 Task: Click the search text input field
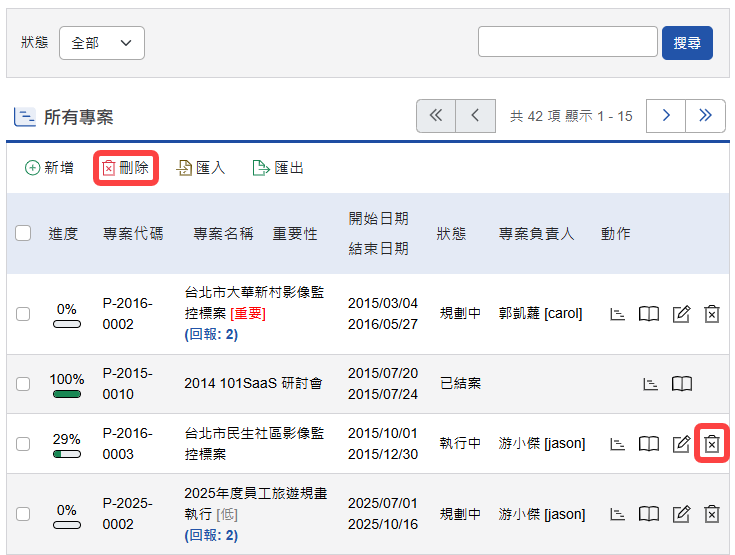click(567, 43)
